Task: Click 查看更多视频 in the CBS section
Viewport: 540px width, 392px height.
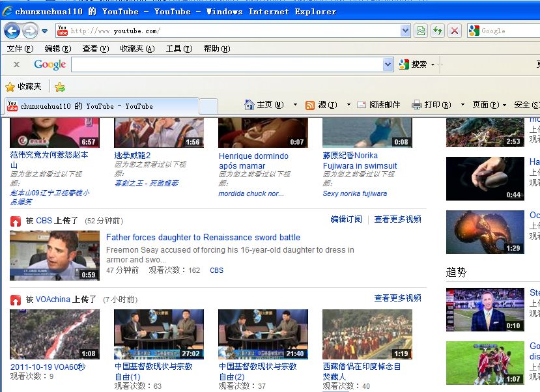Action: [397, 219]
